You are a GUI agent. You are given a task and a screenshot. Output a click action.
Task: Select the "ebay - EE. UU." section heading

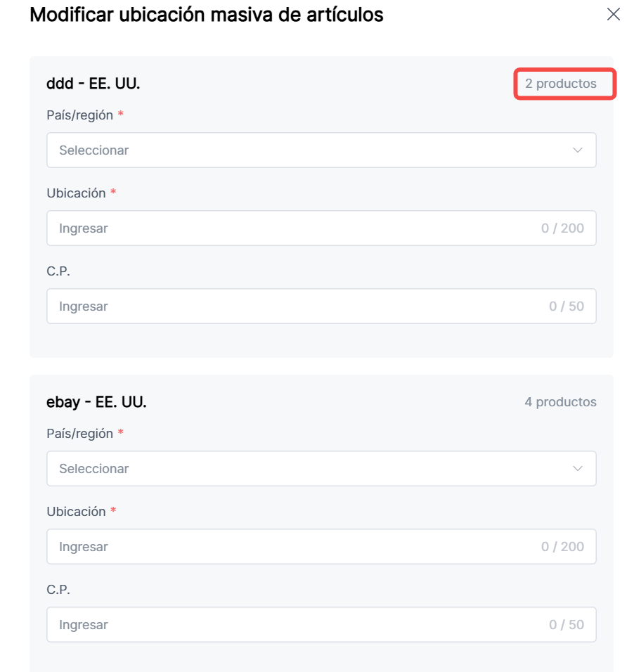click(96, 402)
